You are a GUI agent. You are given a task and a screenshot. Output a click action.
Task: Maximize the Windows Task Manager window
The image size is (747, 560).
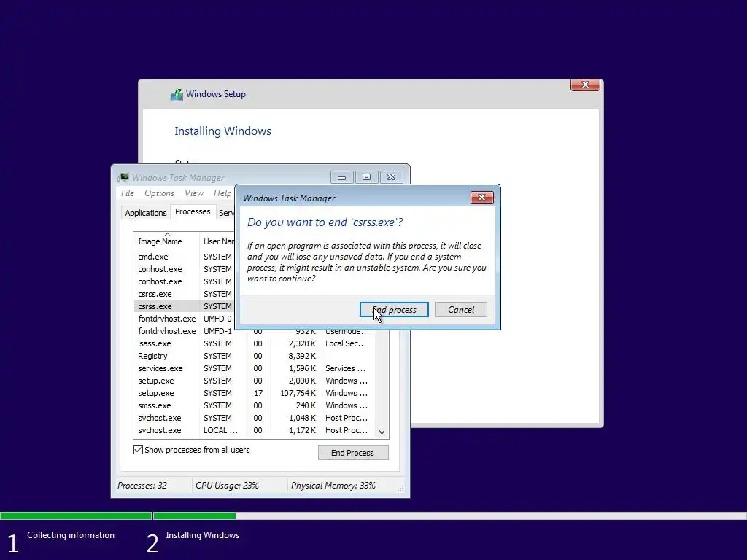pyautogui.click(x=366, y=177)
